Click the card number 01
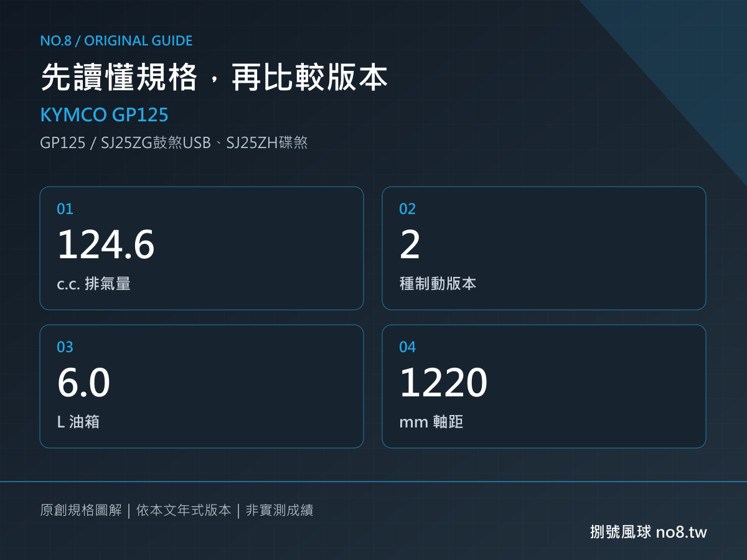Screen dimensions: 747x560 65,209
